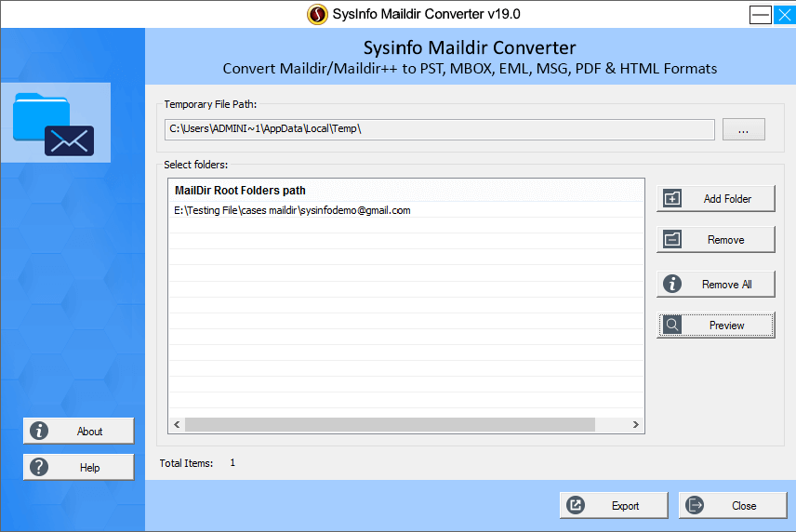
Task: Open the About dialog
Action: (79, 431)
